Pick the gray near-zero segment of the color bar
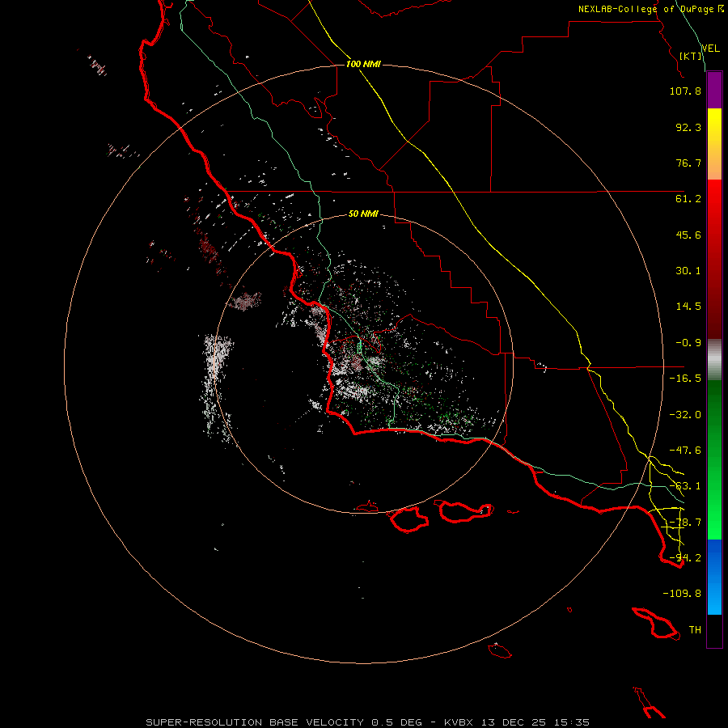 (714, 360)
